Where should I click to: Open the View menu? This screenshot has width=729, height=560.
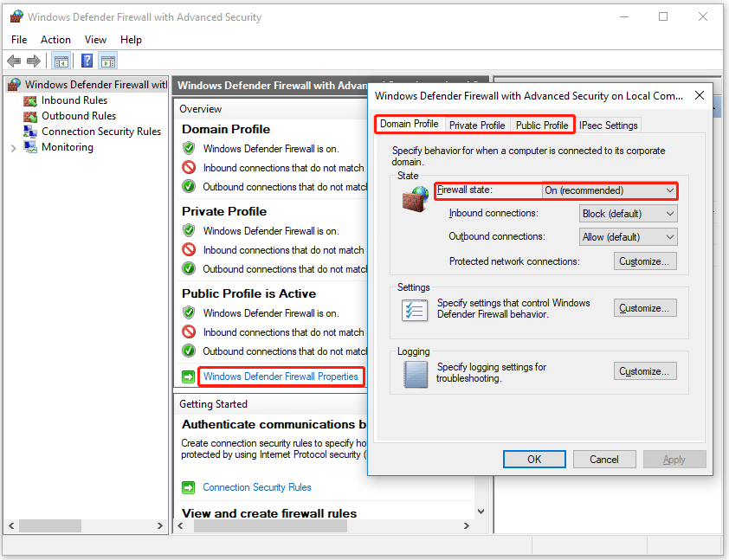tap(95, 40)
